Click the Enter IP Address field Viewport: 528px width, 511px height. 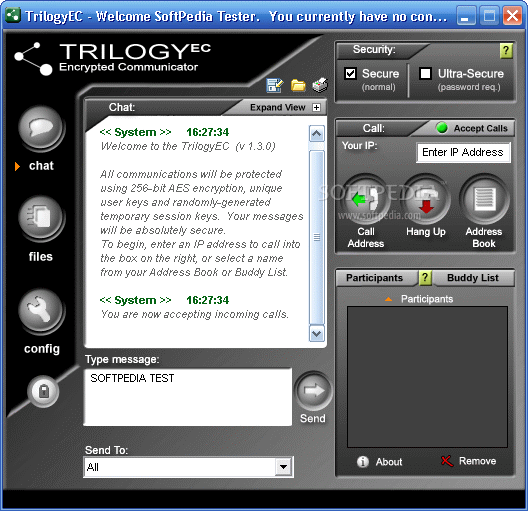(x=463, y=152)
